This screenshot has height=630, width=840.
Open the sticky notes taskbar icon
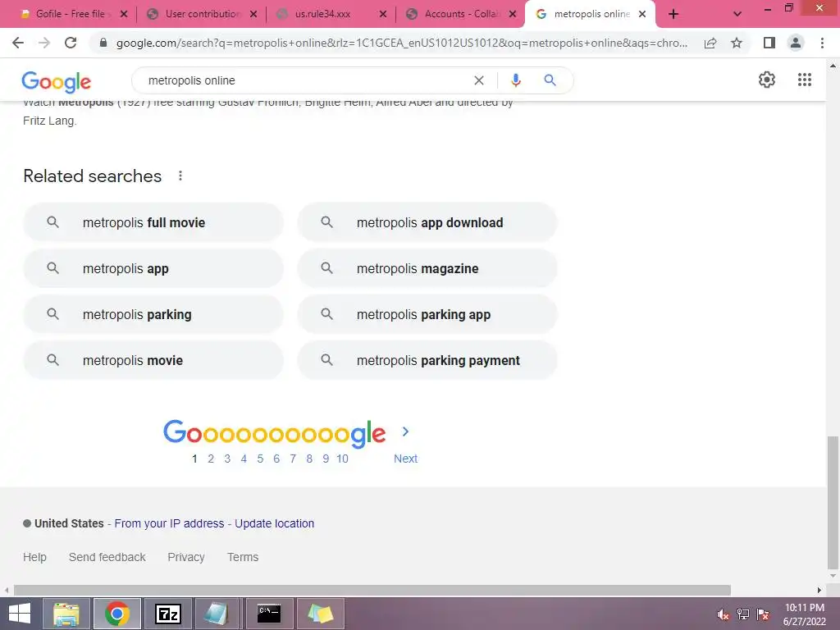coord(320,614)
